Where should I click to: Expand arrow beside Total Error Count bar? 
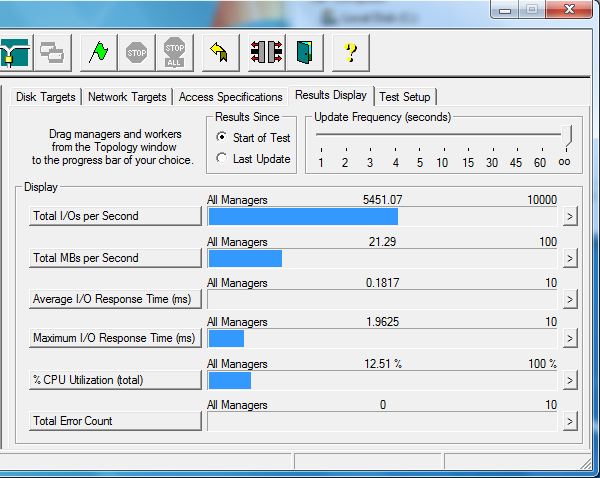(x=570, y=422)
